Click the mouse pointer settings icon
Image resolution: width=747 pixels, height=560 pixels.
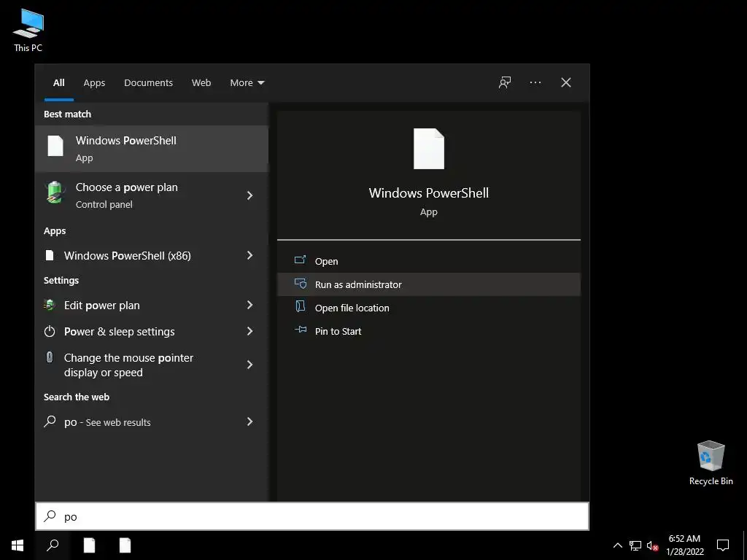[x=50, y=357]
